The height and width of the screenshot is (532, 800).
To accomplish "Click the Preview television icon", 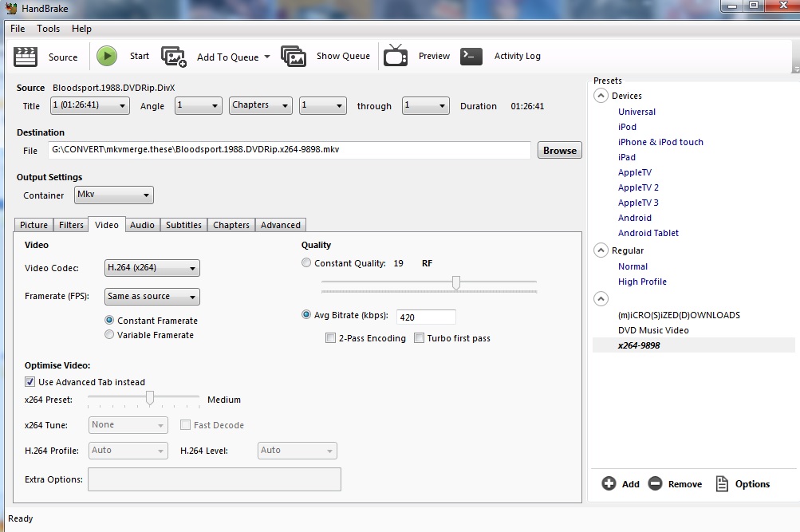I will [x=396, y=56].
